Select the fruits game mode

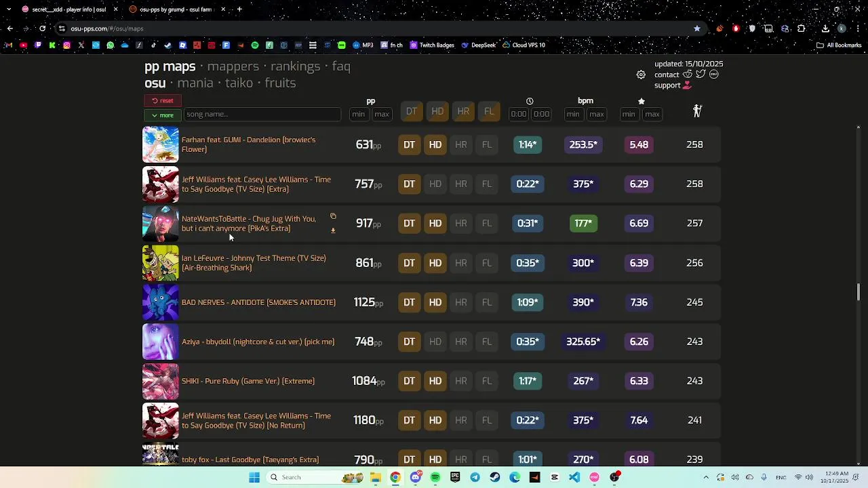[280, 83]
